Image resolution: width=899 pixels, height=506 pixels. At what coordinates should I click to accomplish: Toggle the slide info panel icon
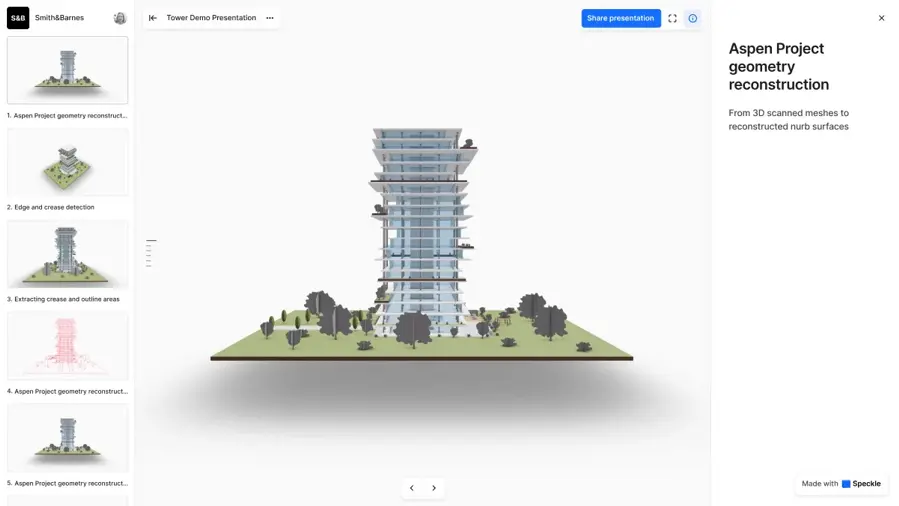point(693,18)
